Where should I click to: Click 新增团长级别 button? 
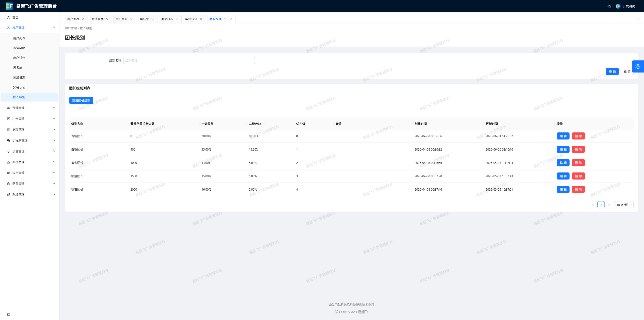click(x=81, y=101)
